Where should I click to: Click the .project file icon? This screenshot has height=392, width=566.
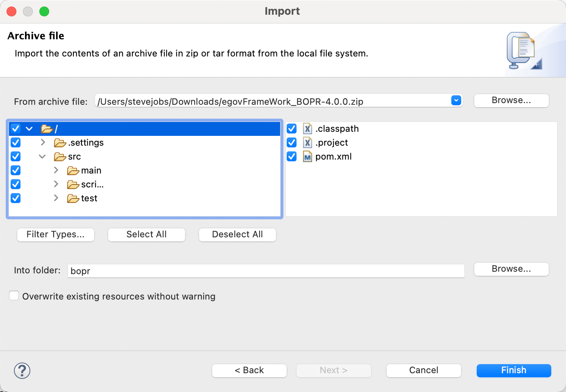(x=307, y=143)
